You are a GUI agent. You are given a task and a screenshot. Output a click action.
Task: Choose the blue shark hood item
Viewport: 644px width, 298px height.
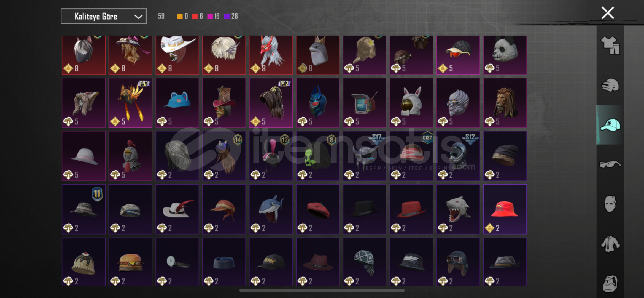(x=271, y=209)
